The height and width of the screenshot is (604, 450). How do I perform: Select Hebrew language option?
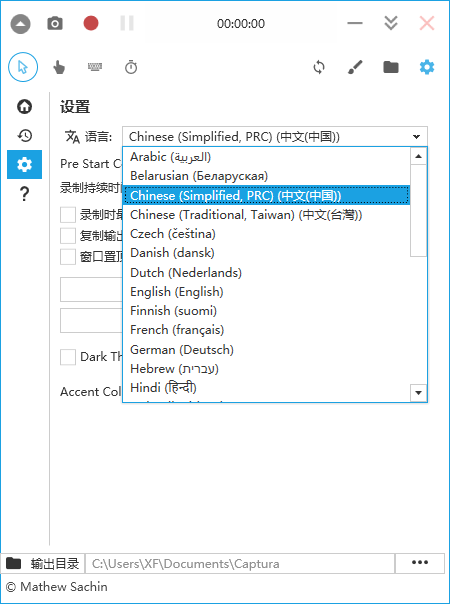tap(266, 369)
